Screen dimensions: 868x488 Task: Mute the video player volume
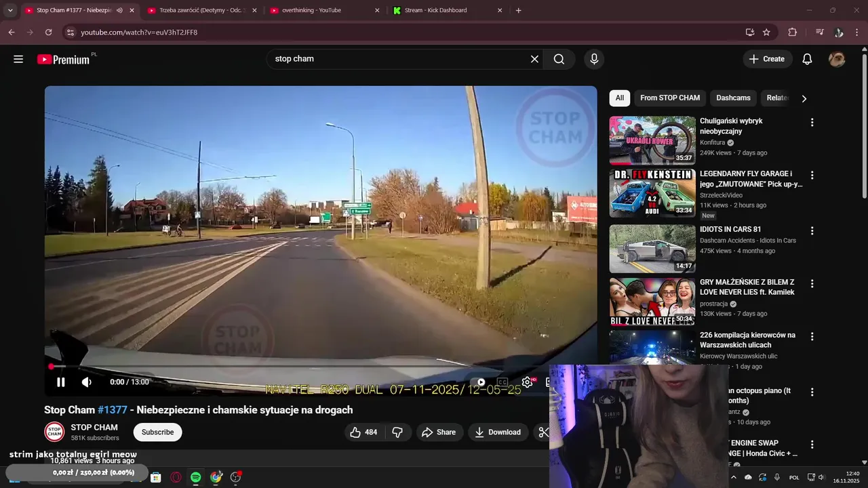point(87,382)
